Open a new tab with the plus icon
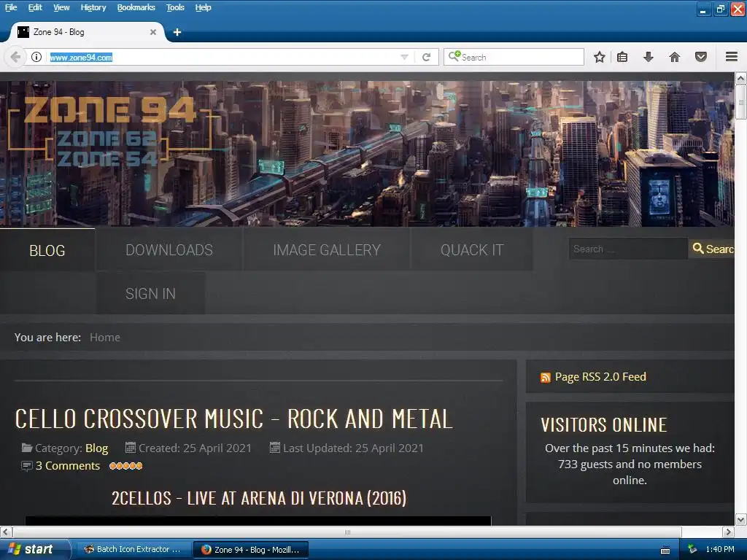The height and width of the screenshot is (560, 747). point(177,32)
